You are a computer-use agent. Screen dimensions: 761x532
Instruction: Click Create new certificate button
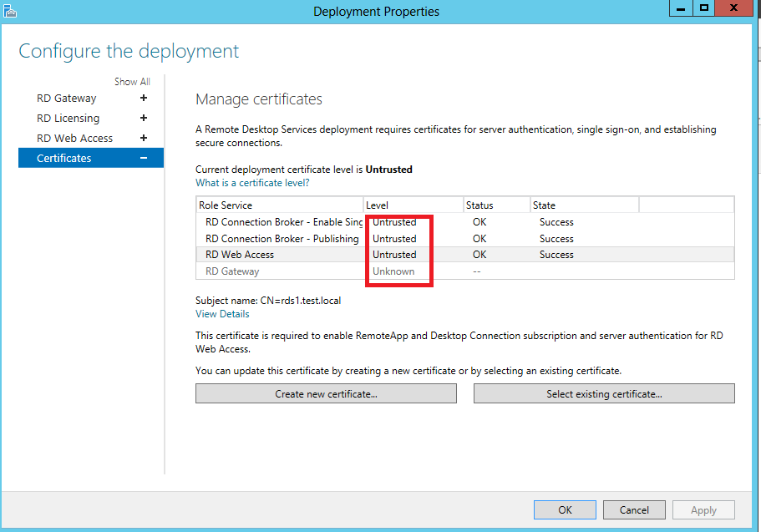326,393
